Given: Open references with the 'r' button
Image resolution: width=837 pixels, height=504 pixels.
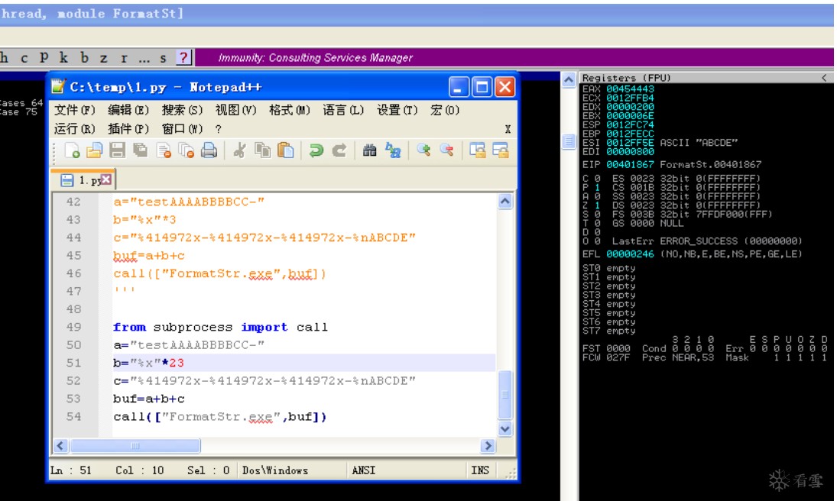Looking at the screenshot, I should [124, 57].
